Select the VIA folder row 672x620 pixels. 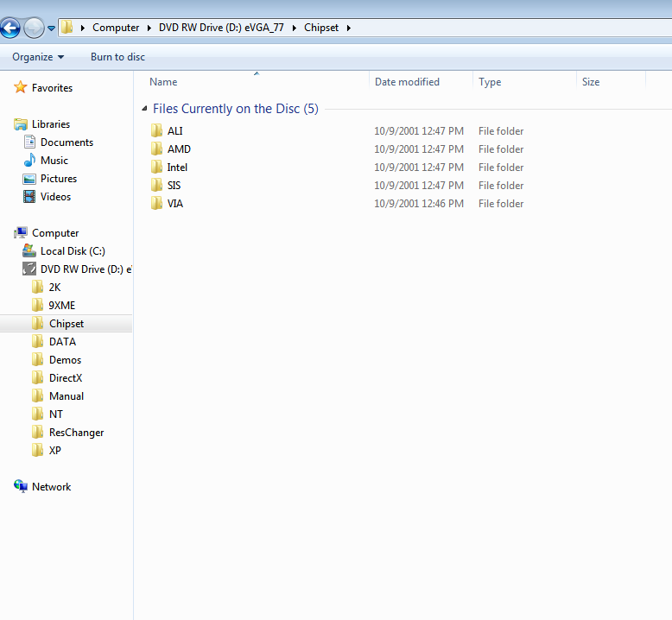point(175,204)
